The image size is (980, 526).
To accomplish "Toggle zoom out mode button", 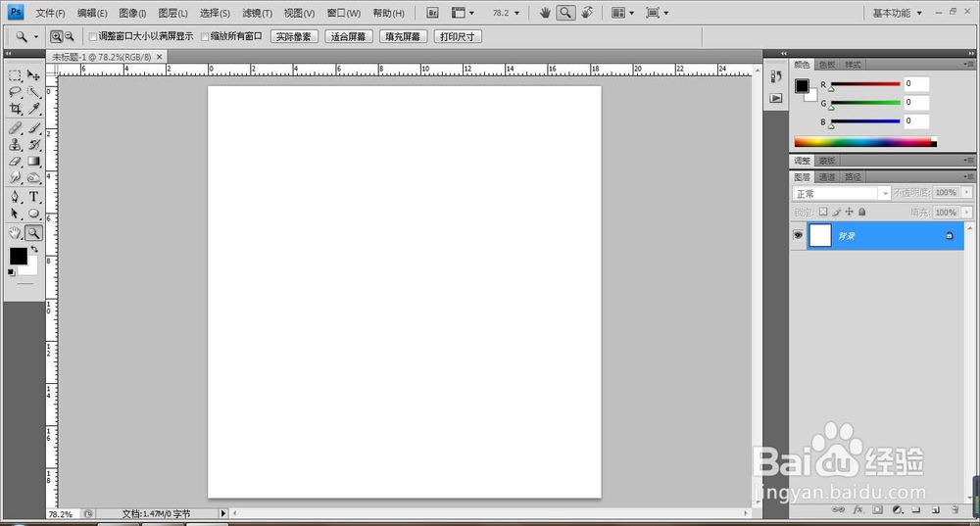I will [x=70, y=37].
